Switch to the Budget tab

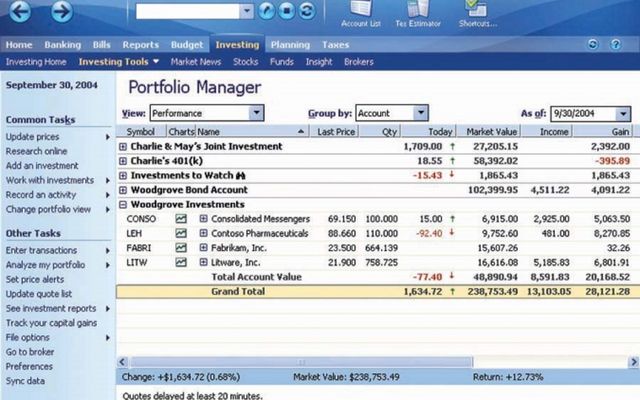187,44
